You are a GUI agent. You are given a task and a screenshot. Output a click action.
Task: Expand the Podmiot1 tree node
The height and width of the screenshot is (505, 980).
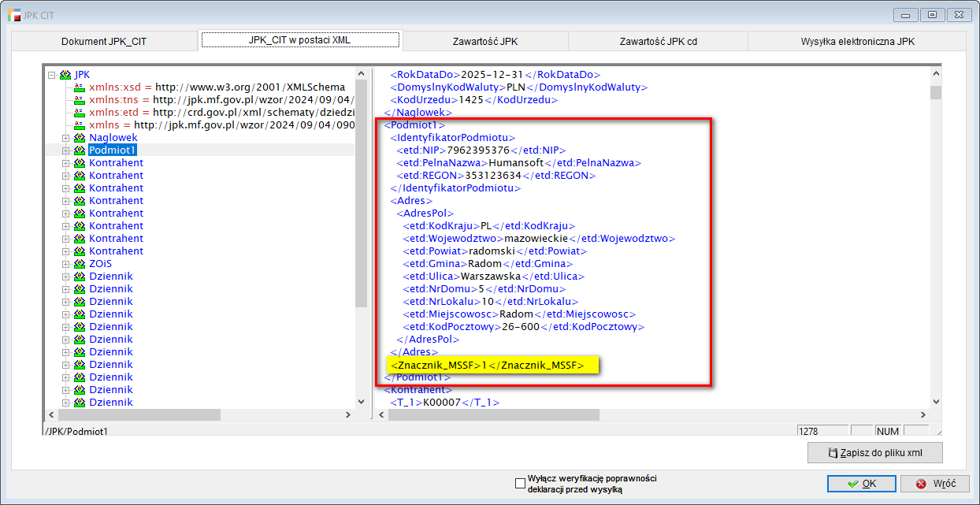coord(66,150)
